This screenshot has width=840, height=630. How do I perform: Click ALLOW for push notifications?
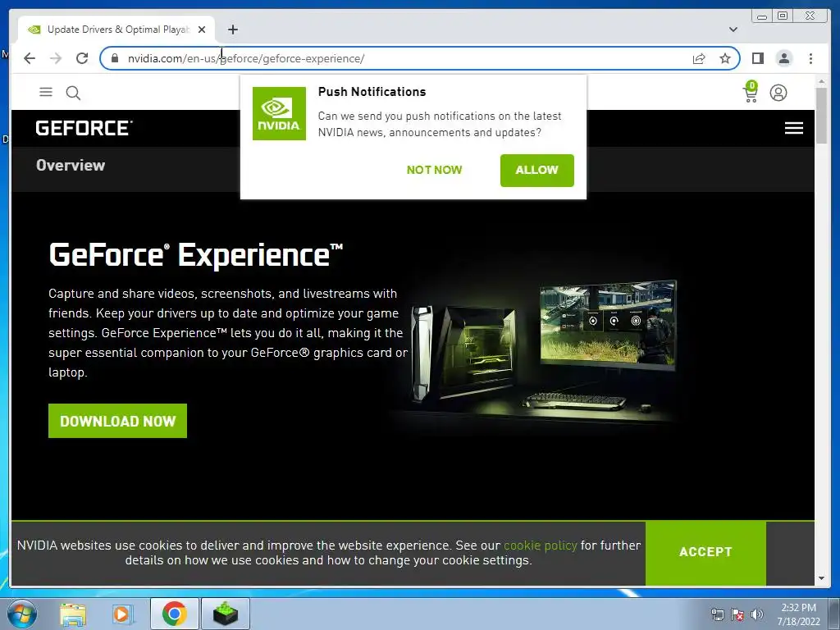click(x=536, y=171)
